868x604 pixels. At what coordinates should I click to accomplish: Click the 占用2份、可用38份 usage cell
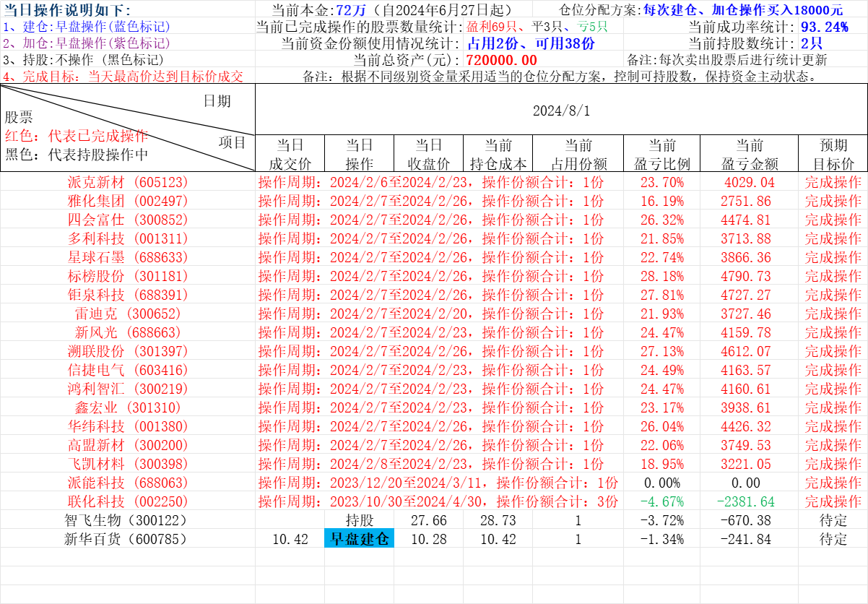[531, 43]
